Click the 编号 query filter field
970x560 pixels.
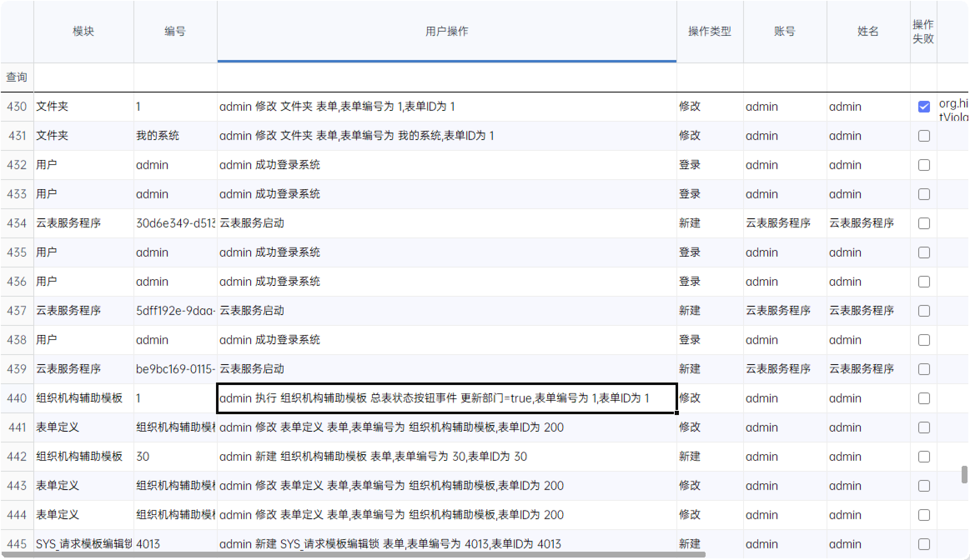coord(175,77)
